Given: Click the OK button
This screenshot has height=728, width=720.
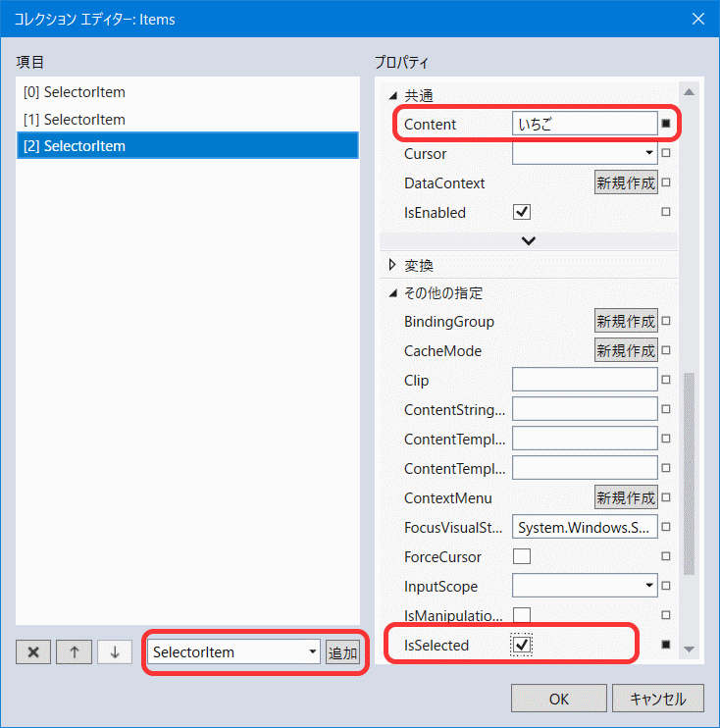Looking at the screenshot, I should coord(559,699).
